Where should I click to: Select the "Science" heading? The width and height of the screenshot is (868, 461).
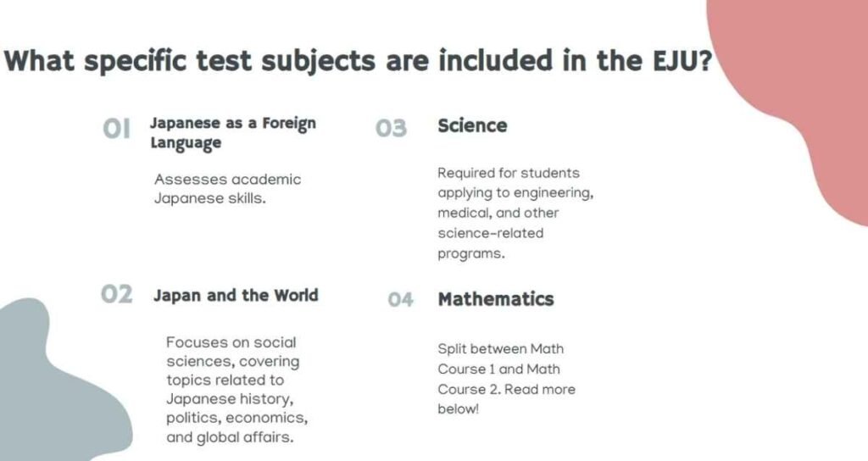pos(472,126)
